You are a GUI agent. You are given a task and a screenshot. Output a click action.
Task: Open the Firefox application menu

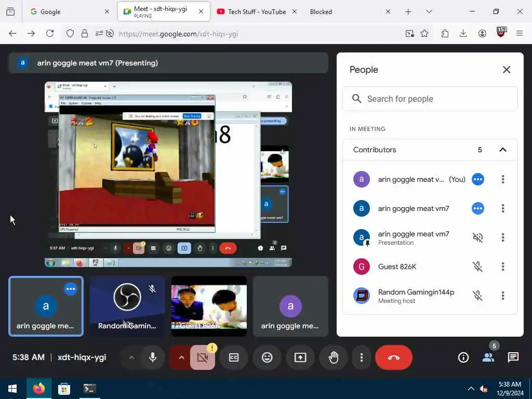520,33
